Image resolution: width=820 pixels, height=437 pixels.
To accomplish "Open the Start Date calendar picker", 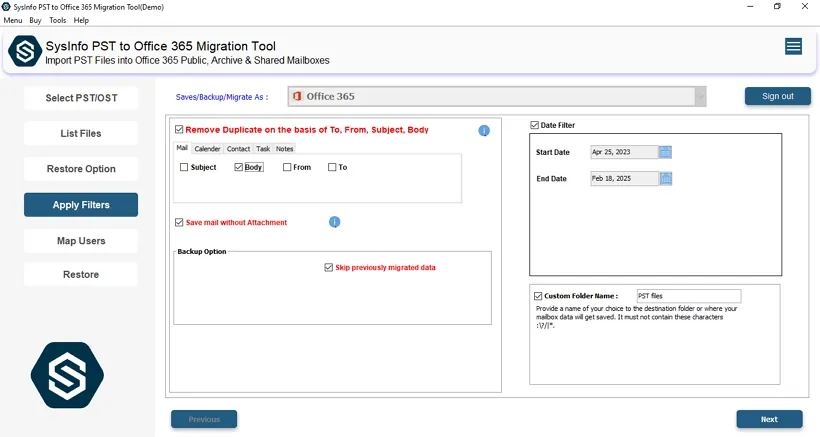I will 666,152.
